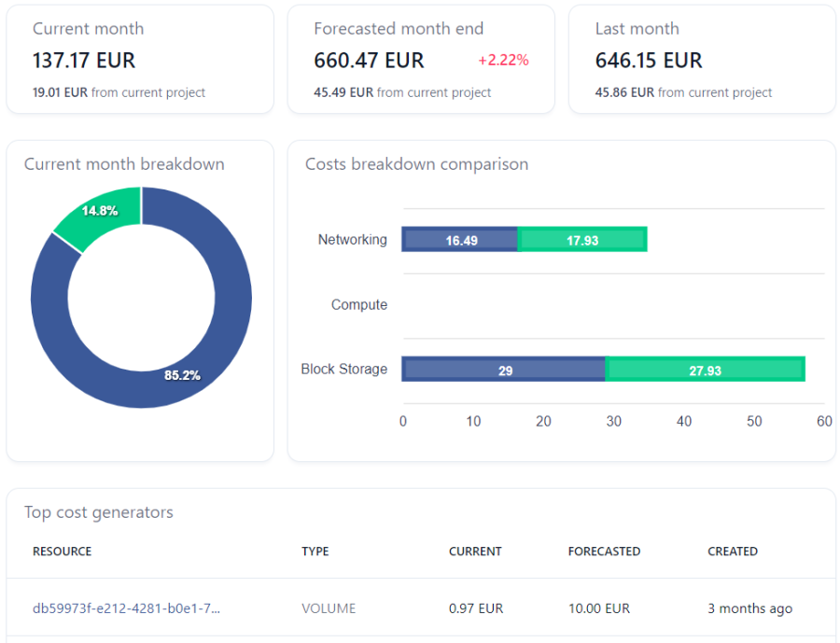The image size is (840, 643).
Task: Click the RESOURCE column header
Action: 63,552
